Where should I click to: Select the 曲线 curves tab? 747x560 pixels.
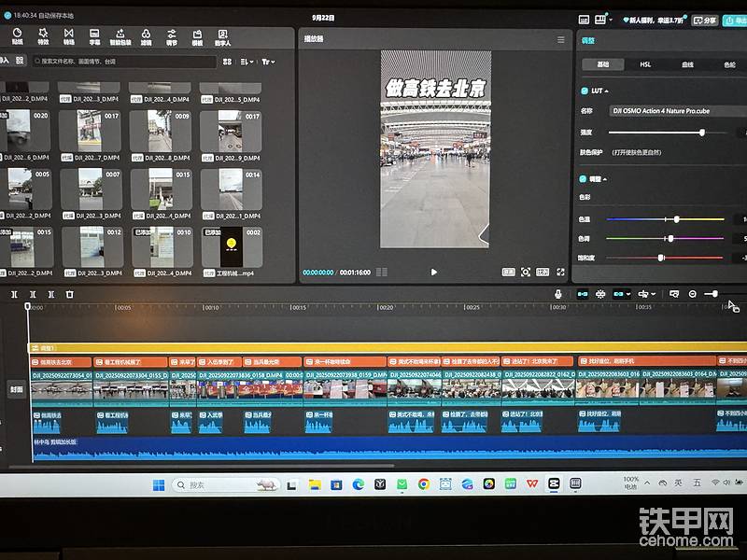(687, 64)
